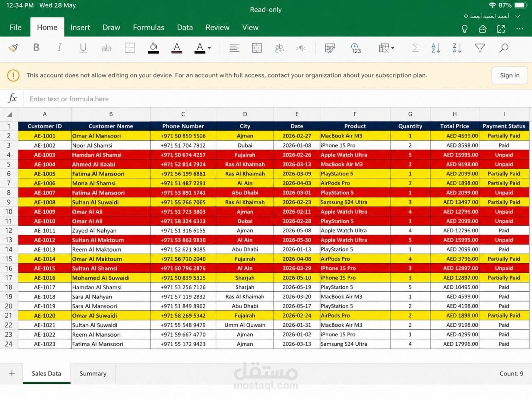Viewport: 532px width, 399px height.
Task: Click the icon right of the lightbulb
Action: [483, 29]
